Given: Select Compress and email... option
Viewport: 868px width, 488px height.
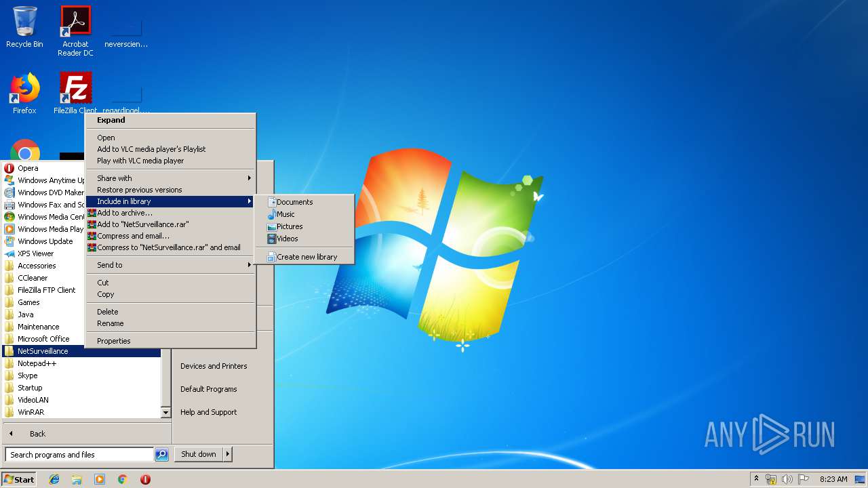Looking at the screenshot, I should [170, 236].
